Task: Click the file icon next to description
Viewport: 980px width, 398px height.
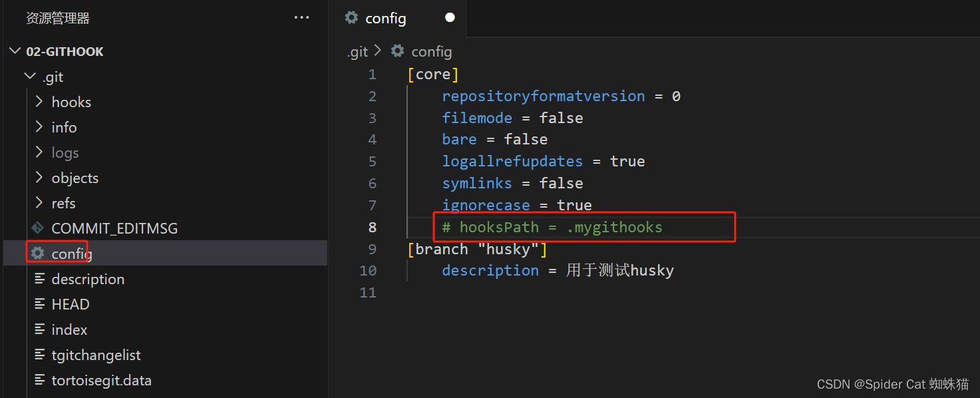Action: coord(39,279)
